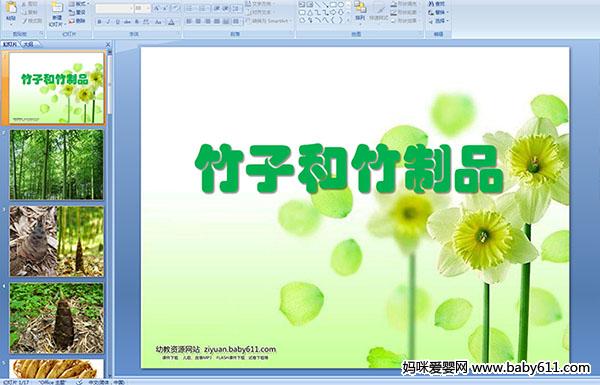Click the spell check icon in status bar
600x385 pixels.
pyautogui.click(x=80, y=382)
